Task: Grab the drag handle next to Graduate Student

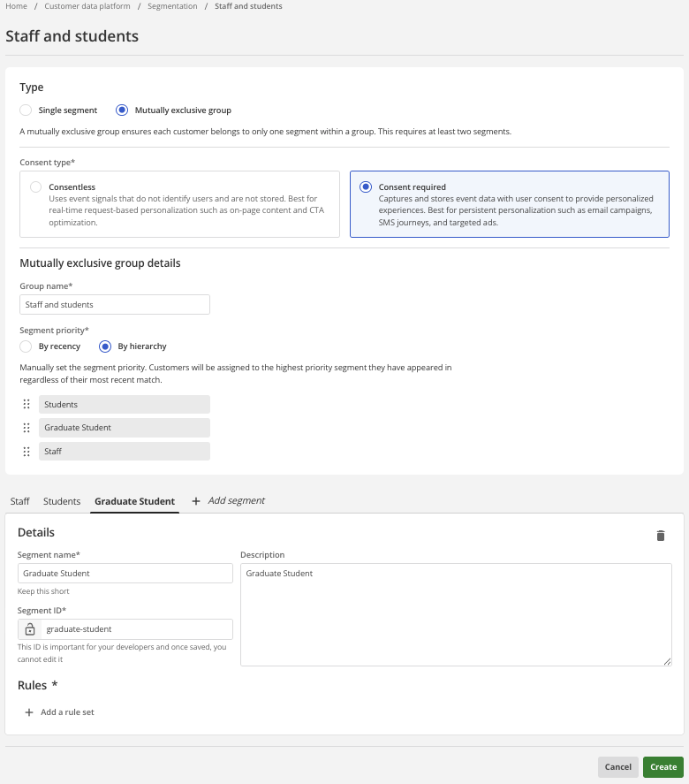Action: click(x=26, y=428)
